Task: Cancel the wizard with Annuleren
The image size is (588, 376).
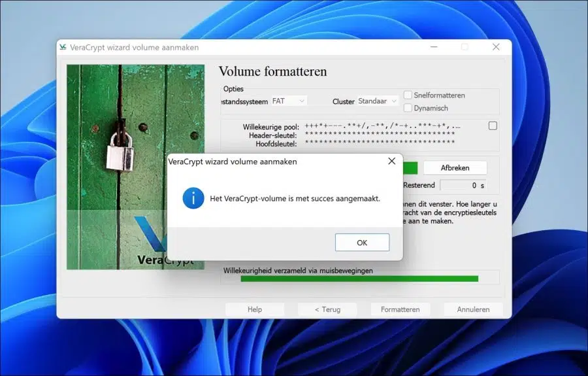Action: 473,309
